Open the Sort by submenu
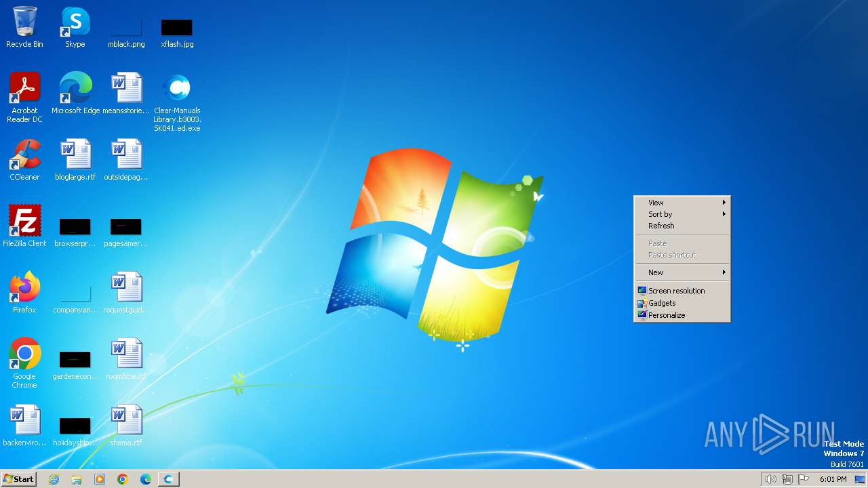The width and height of the screenshot is (868, 488). pyautogui.click(x=682, y=214)
